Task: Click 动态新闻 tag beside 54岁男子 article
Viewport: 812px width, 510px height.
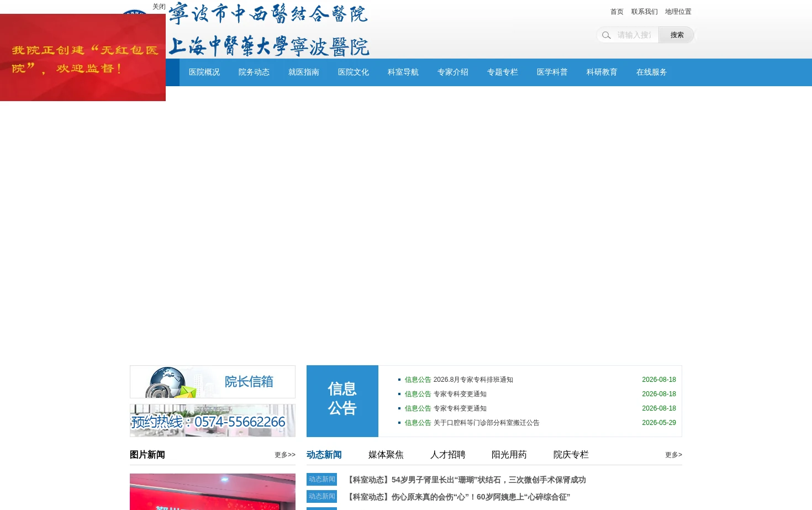Action: pyautogui.click(x=321, y=479)
